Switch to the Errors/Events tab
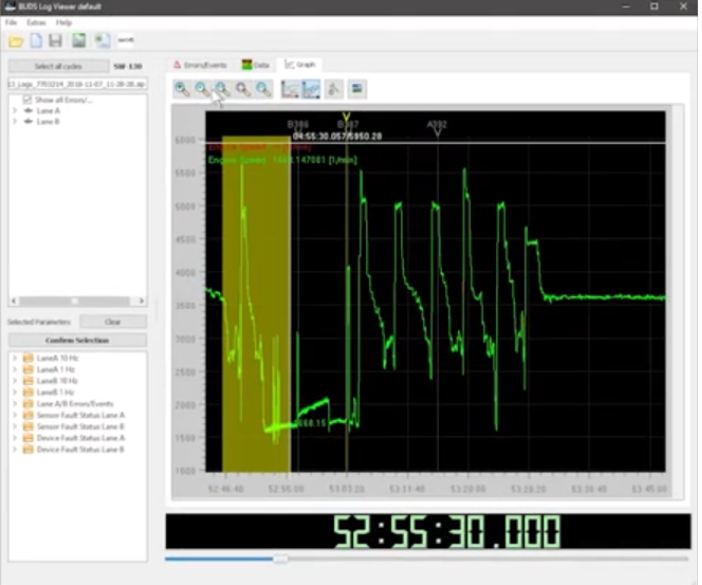 click(x=200, y=65)
